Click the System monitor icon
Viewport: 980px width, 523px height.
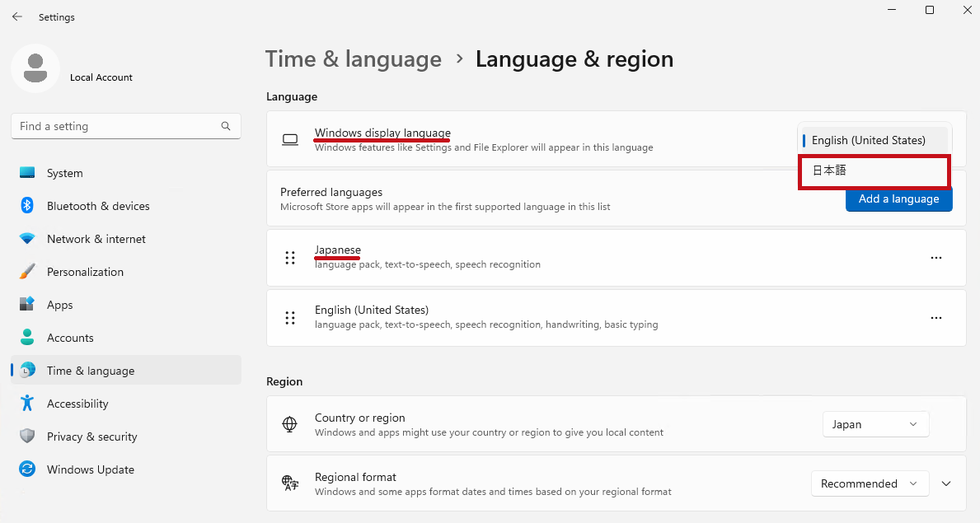[x=27, y=173]
